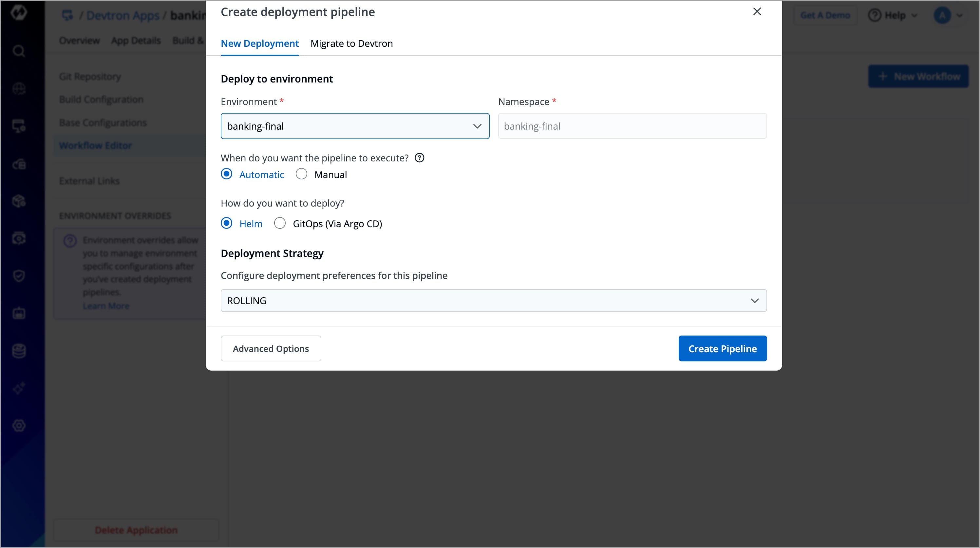Open the database stack icon in sidebar
Image resolution: width=980 pixels, height=548 pixels.
click(x=19, y=351)
